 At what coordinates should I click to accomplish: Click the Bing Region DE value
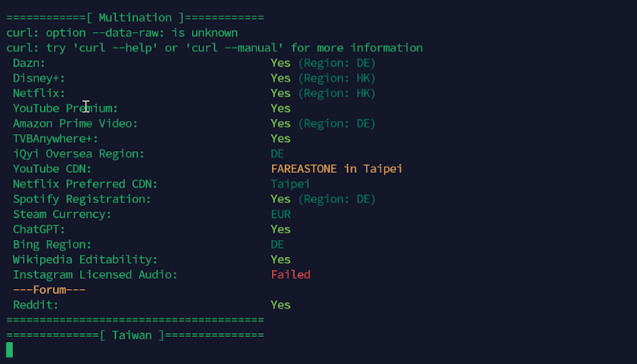[278, 245]
